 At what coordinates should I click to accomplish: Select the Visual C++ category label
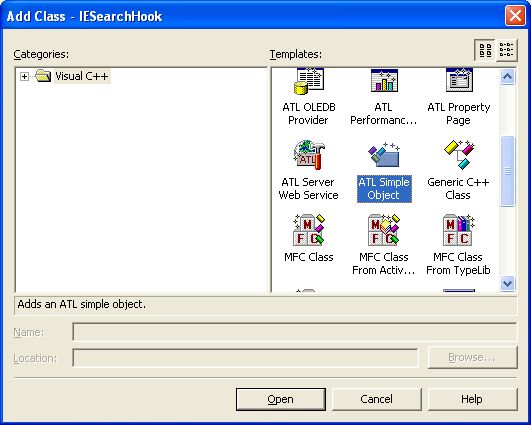(x=82, y=76)
